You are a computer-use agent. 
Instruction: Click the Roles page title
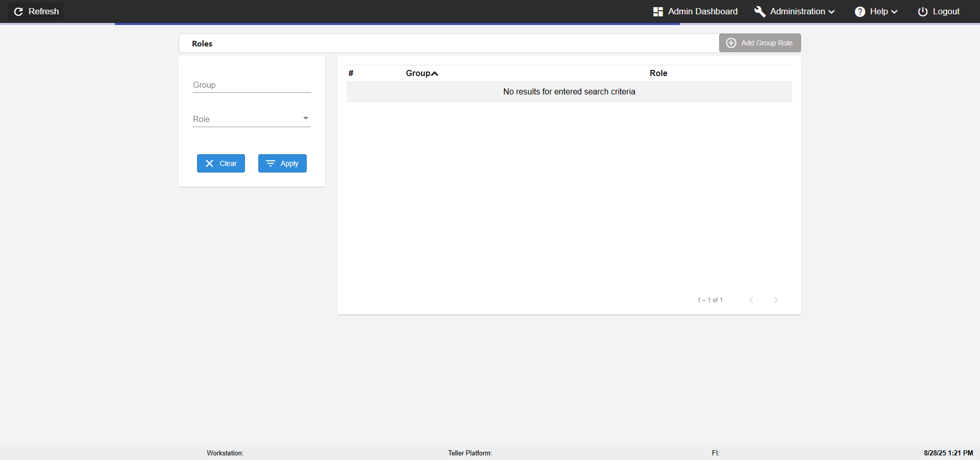click(202, 43)
